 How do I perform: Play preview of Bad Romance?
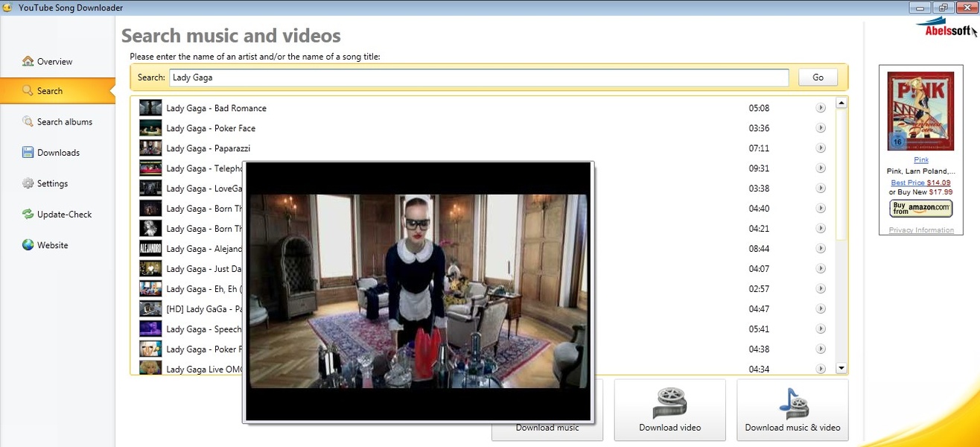821,108
